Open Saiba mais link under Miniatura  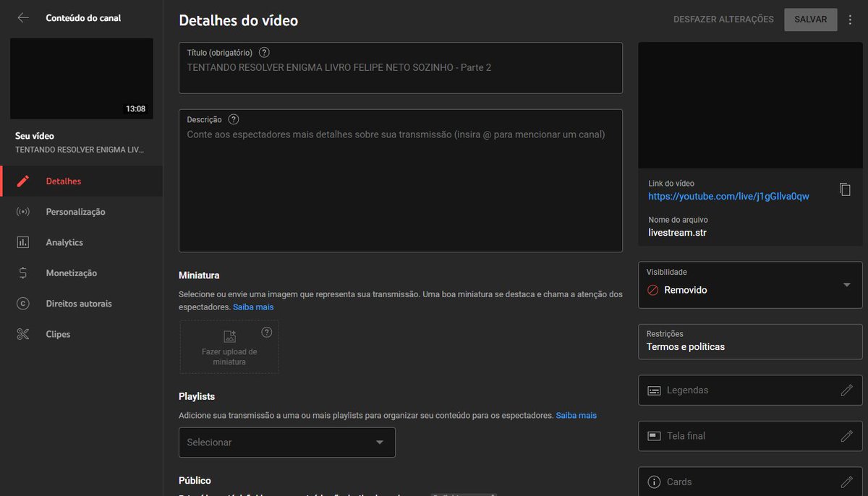[x=253, y=307]
